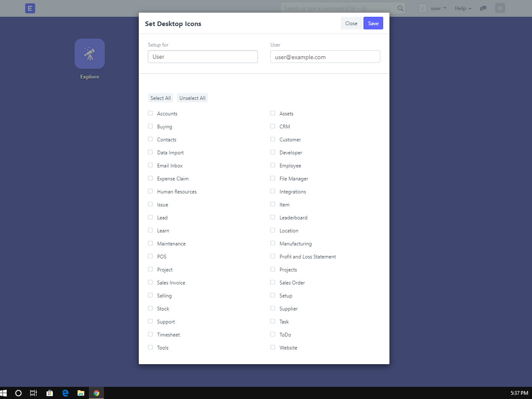Open Cortana search circle in taskbar
This screenshot has height=399, width=532.
[18, 393]
